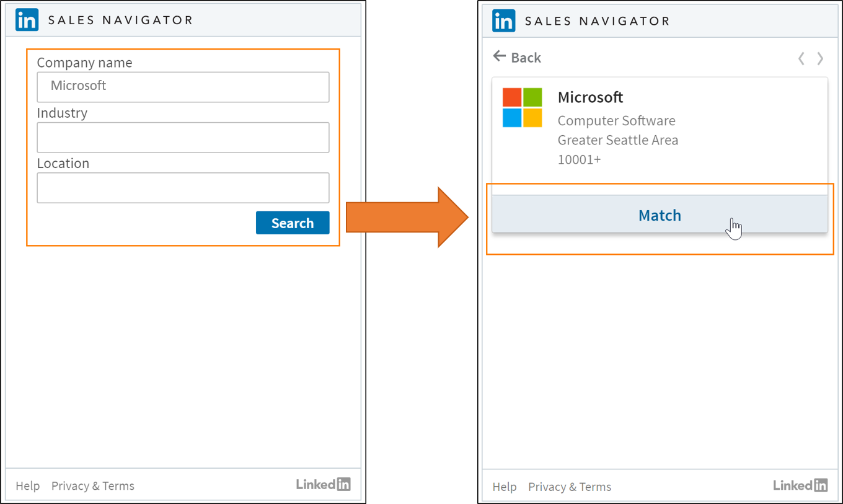843x504 pixels.
Task: Click the Back label to return to search
Action: [526, 57]
